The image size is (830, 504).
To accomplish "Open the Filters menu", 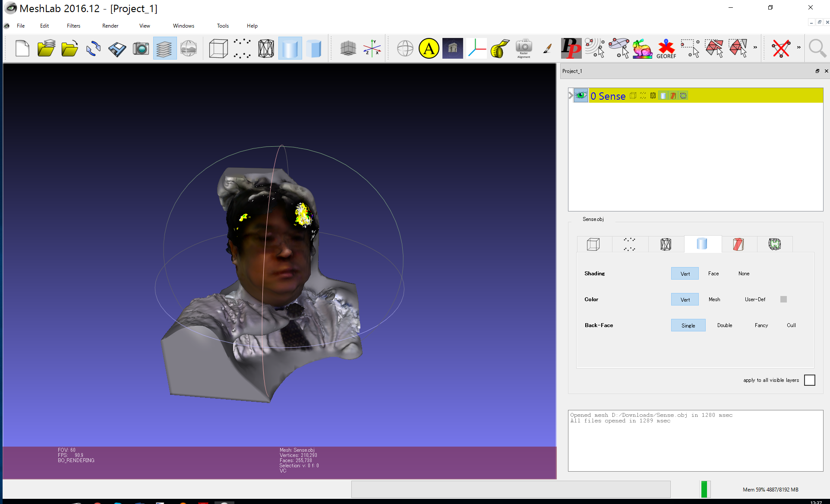I will click(73, 26).
